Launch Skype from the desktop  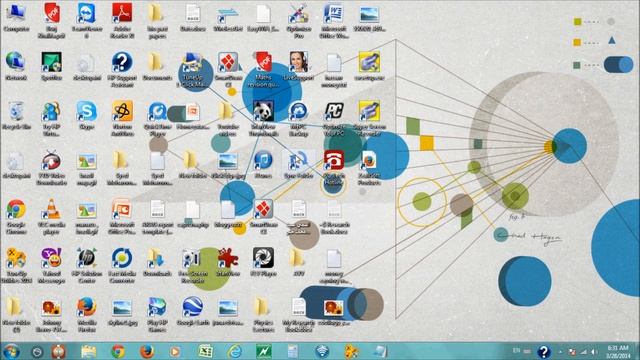(87, 115)
